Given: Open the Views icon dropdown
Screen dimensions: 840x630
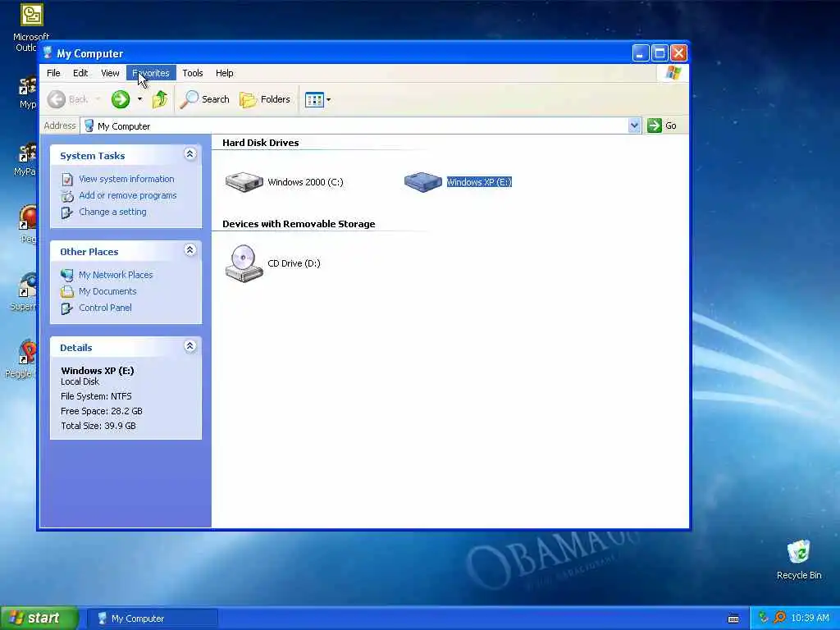Looking at the screenshot, I should pos(317,99).
